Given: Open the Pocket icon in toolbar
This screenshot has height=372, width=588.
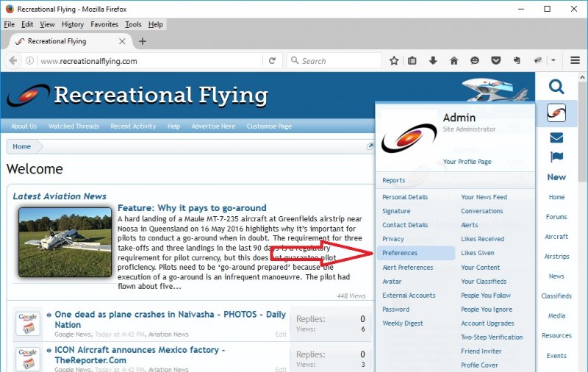Looking at the screenshot, I should coord(495,61).
